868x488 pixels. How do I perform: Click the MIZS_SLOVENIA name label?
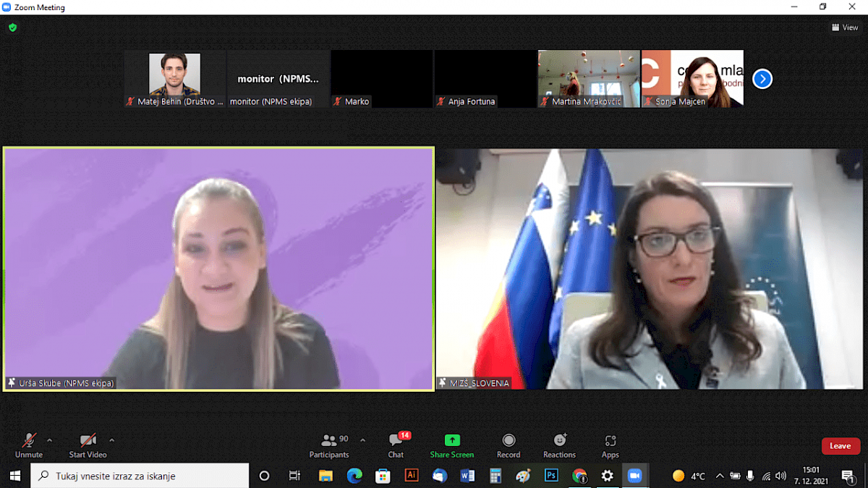tap(479, 383)
